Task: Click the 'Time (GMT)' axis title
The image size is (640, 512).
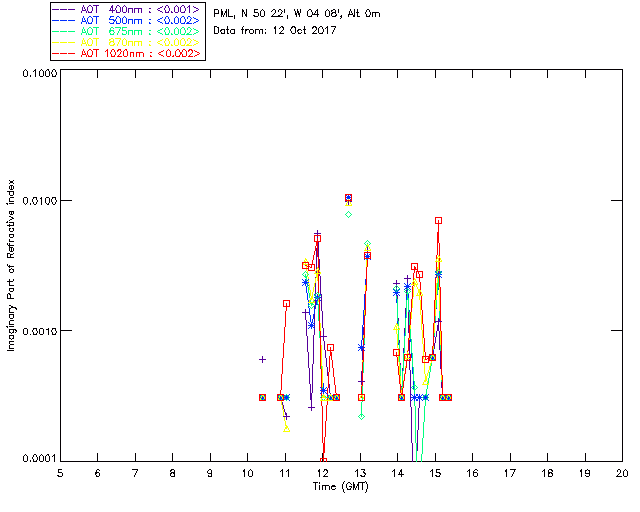Action: 340,487
